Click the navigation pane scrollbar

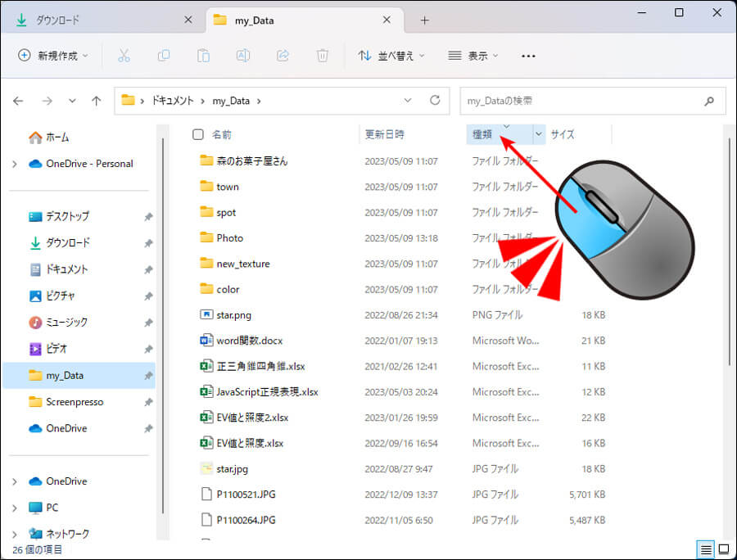coord(163,324)
